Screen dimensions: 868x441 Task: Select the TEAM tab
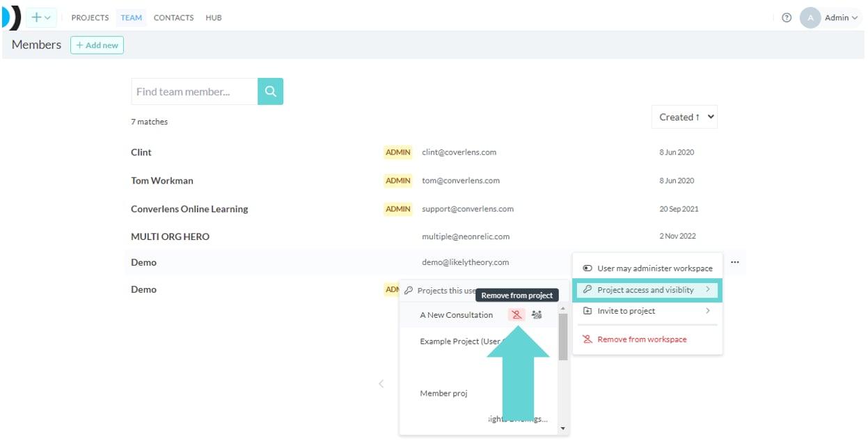pyautogui.click(x=131, y=17)
